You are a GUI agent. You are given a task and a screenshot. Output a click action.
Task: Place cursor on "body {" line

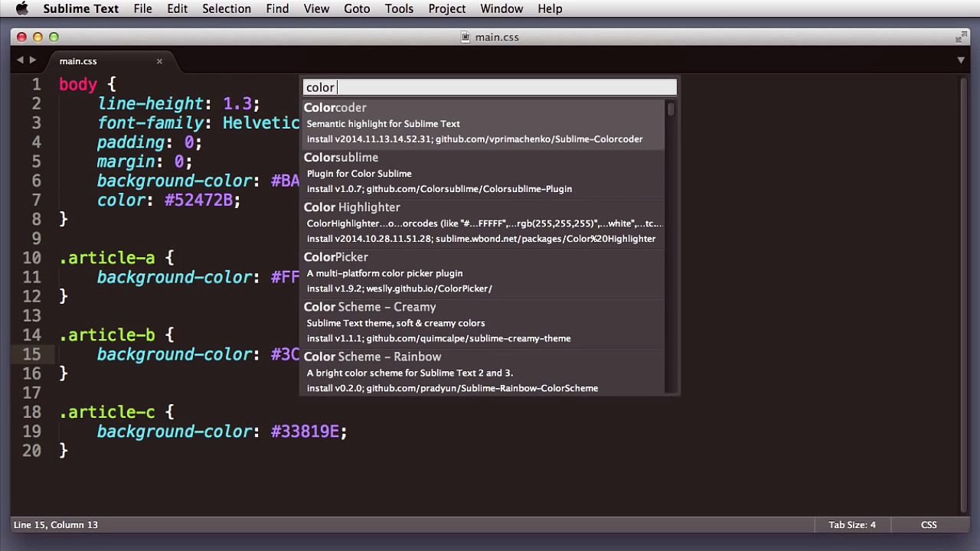click(x=87, y=84)
